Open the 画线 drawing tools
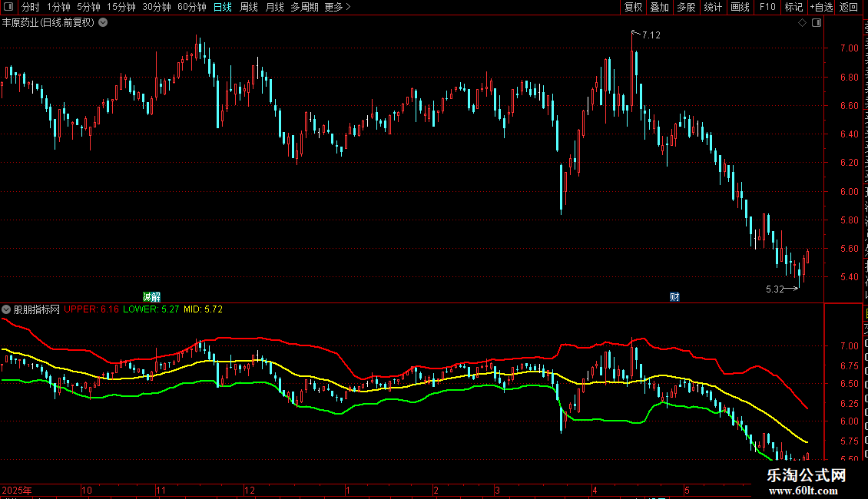Viewport: 868px width, 499px height. pos(740,7)
